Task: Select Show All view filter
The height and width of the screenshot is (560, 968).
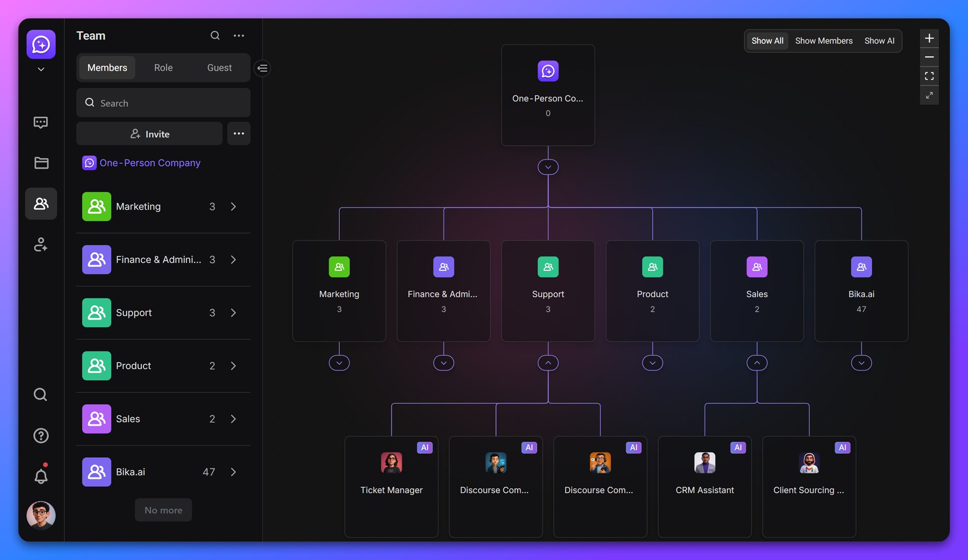Action: (767, 41)
